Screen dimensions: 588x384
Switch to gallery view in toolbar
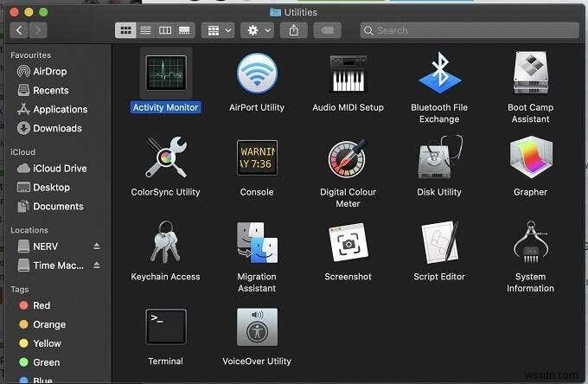click(184, 30)
